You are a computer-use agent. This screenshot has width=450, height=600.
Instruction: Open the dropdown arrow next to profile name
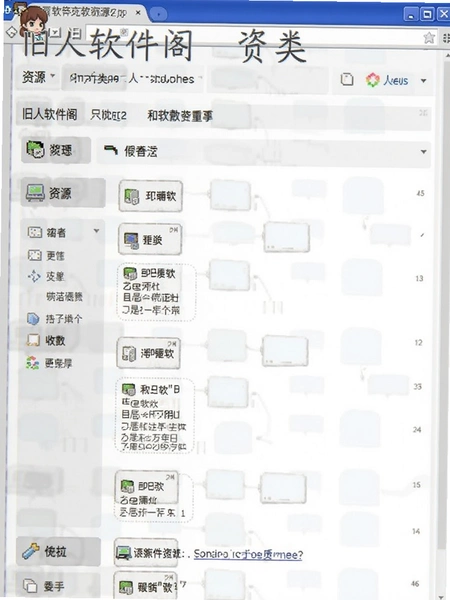click(x=424, y=81)
